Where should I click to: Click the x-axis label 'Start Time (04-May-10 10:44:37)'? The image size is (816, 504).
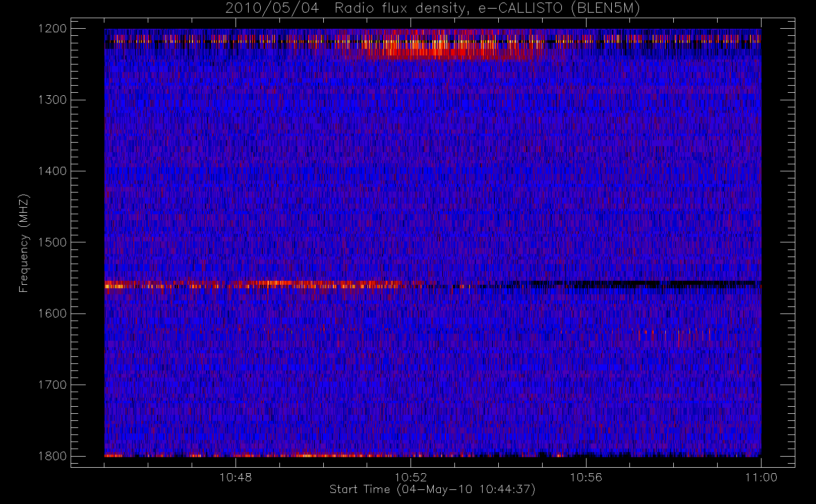432,489
